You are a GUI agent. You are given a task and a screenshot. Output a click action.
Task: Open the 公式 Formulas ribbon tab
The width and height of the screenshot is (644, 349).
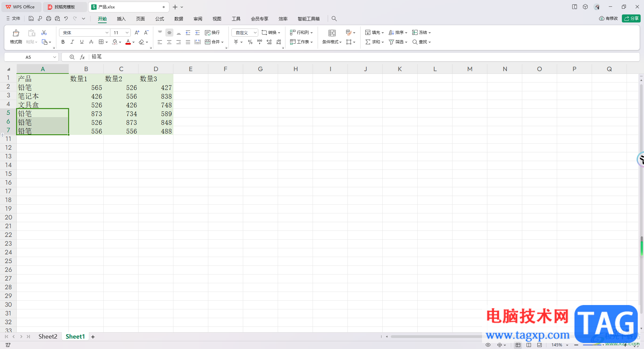[x=160, y=19]
